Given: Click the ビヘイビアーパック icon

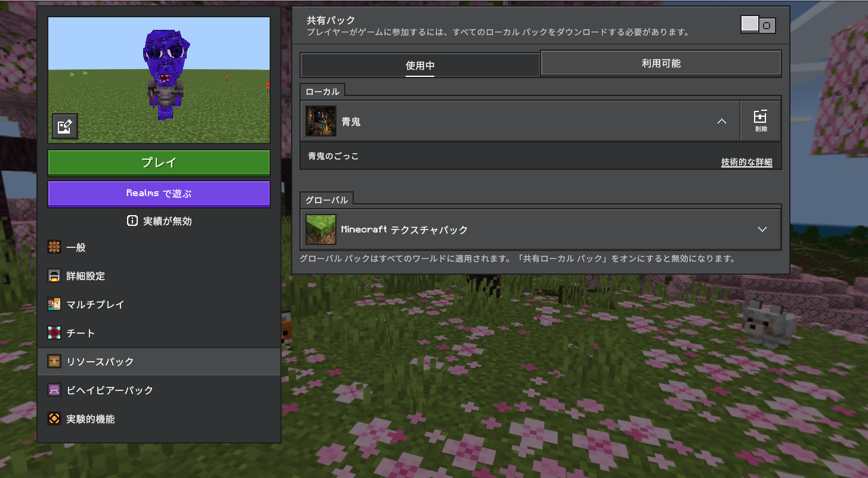Looking at the screenshot, I should [x=54, y=390].
